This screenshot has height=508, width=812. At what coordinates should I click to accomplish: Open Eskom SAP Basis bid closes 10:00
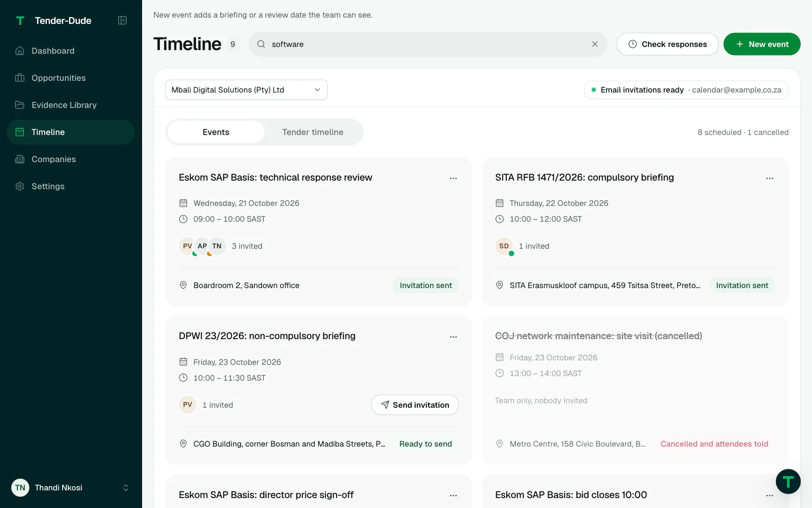[571, 494]
